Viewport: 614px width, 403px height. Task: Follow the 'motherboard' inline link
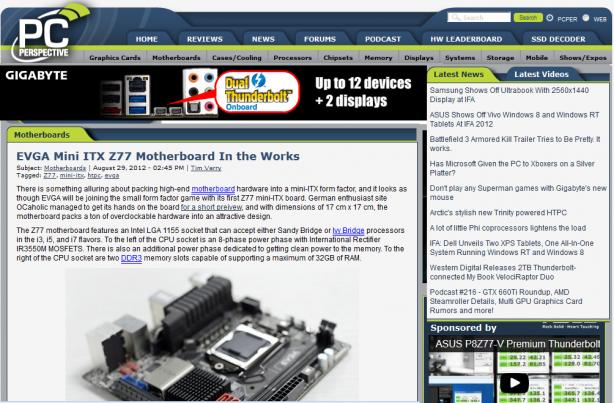pos(213,189)
